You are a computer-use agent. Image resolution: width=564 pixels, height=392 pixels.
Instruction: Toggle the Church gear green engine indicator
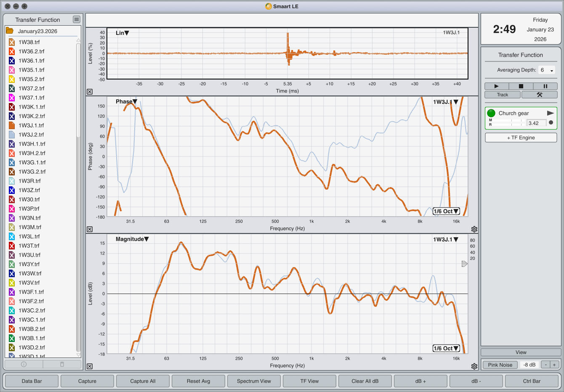click(491, 113)
